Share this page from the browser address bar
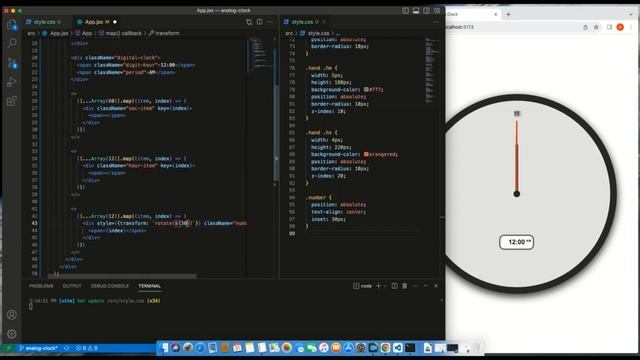640x360 pixels. tap(585, 27)
